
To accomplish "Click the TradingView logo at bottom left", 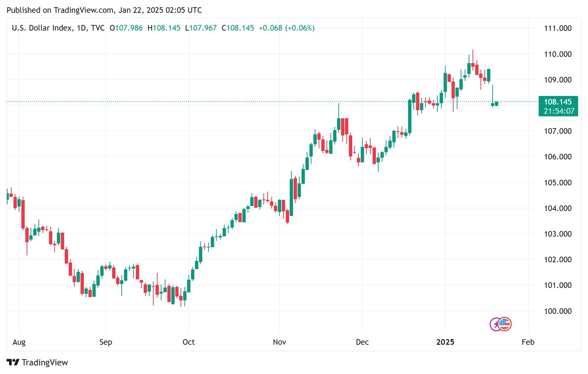I will click(13, 362).
